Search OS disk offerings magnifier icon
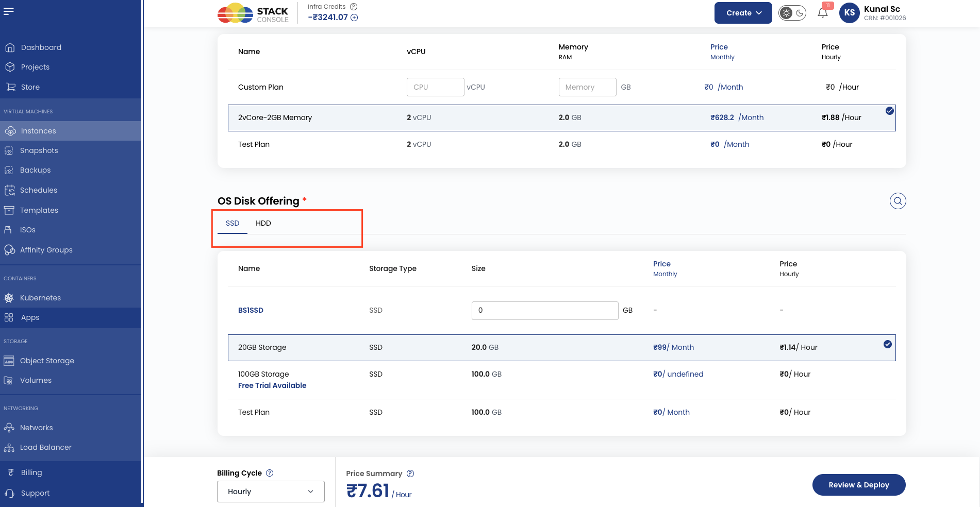This screenshot has width=980, height=507. [x=898, y=201]
